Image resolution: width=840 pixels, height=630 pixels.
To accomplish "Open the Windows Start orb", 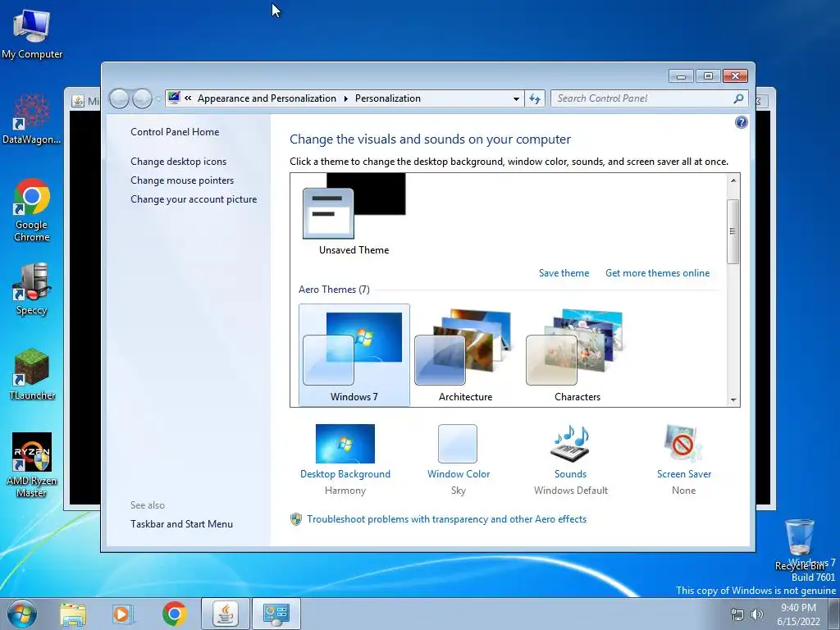I will coord(22,614).
